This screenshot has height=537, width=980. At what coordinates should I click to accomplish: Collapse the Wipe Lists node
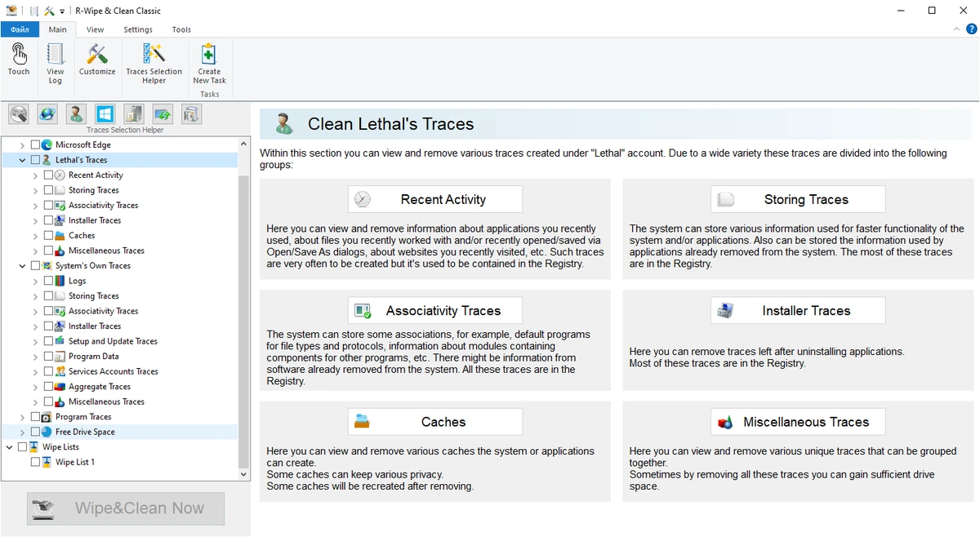pyautogui.click(x=9, y=447)
